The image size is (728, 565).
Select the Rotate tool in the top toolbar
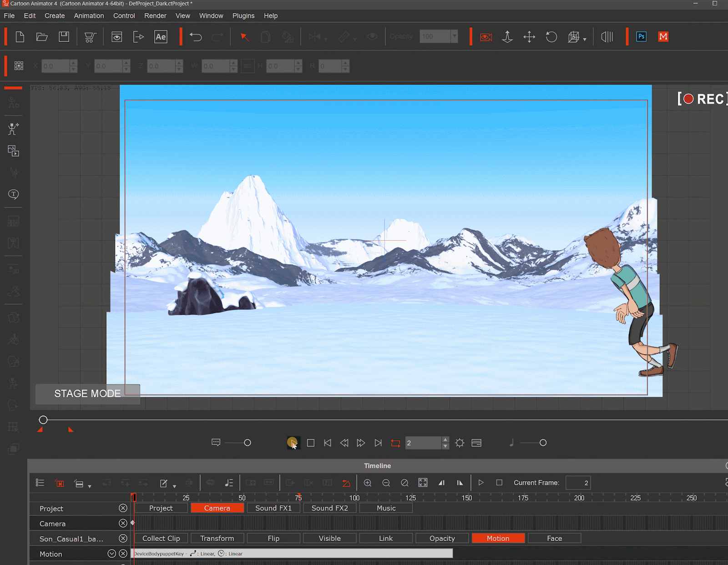551,37
